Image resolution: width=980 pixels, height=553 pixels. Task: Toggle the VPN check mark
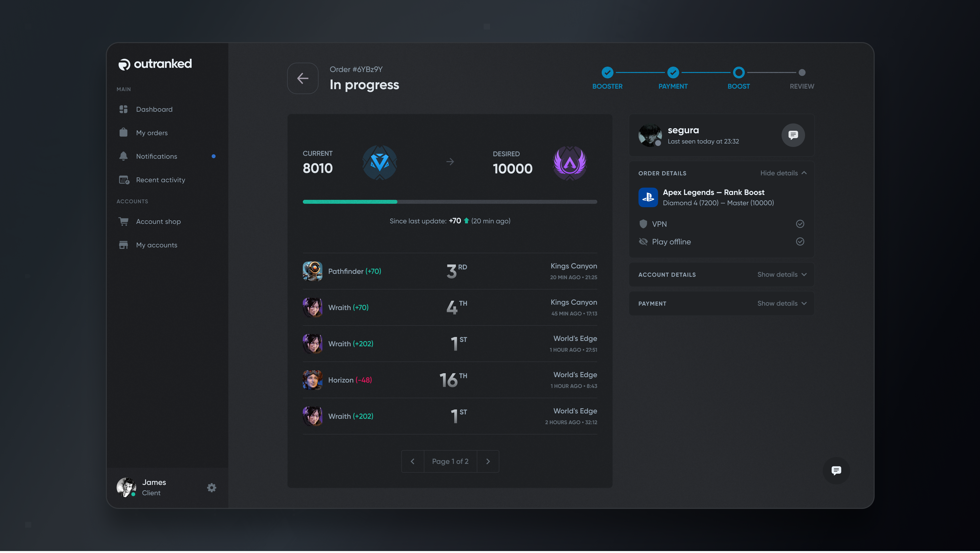(800, 224)
